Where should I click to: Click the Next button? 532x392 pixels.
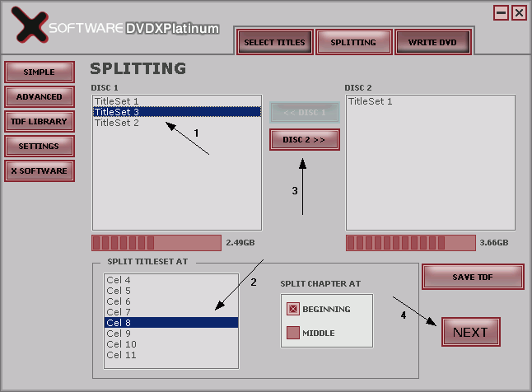pos(470,332)
